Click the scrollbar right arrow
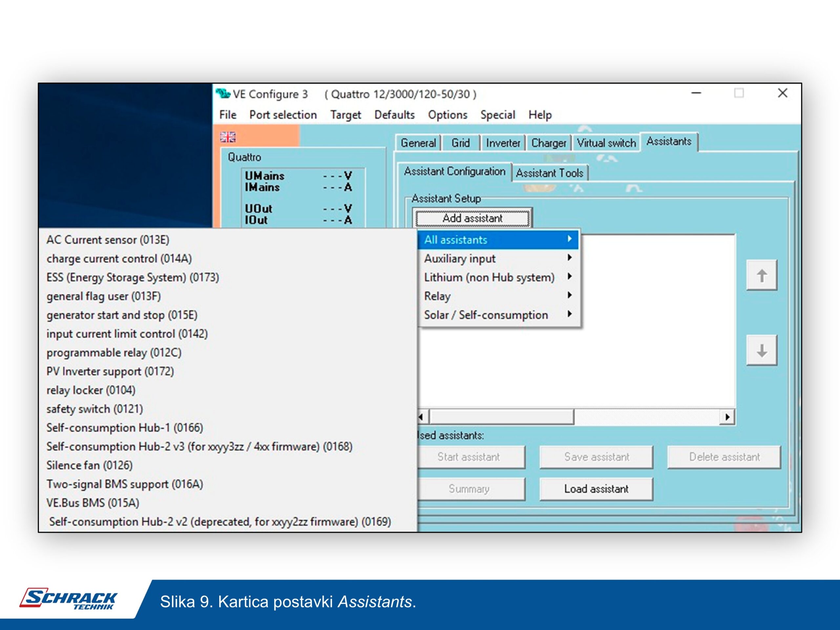Viewport: 840px width, 630px height. pyautogui.click(x=727, y=417)
